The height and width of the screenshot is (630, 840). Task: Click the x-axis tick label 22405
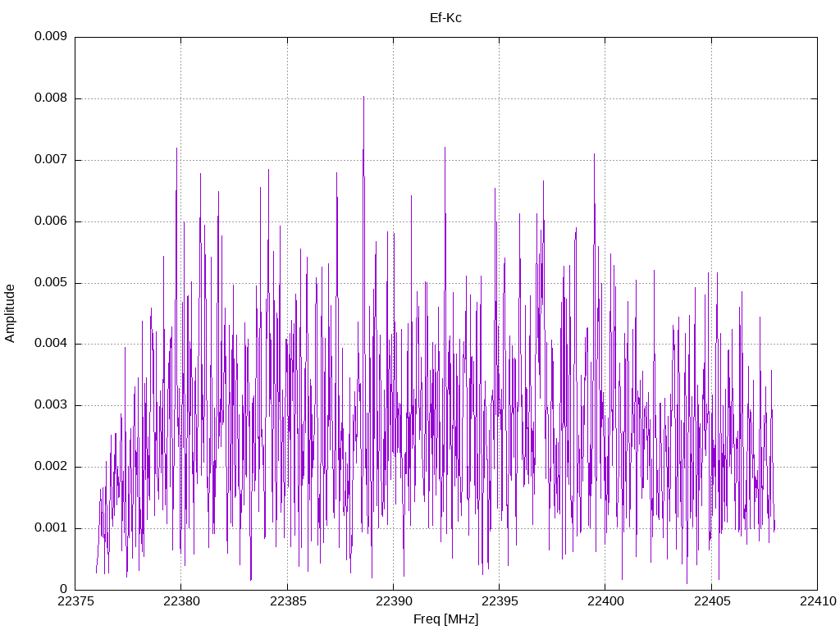coord(711,601)
